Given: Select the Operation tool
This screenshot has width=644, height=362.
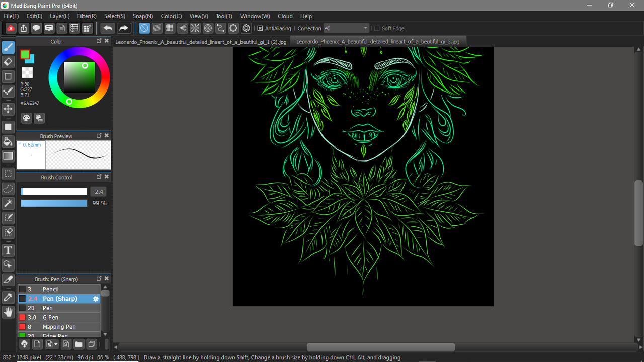Looking at the screenshot, I should click(x=8, y=264).
